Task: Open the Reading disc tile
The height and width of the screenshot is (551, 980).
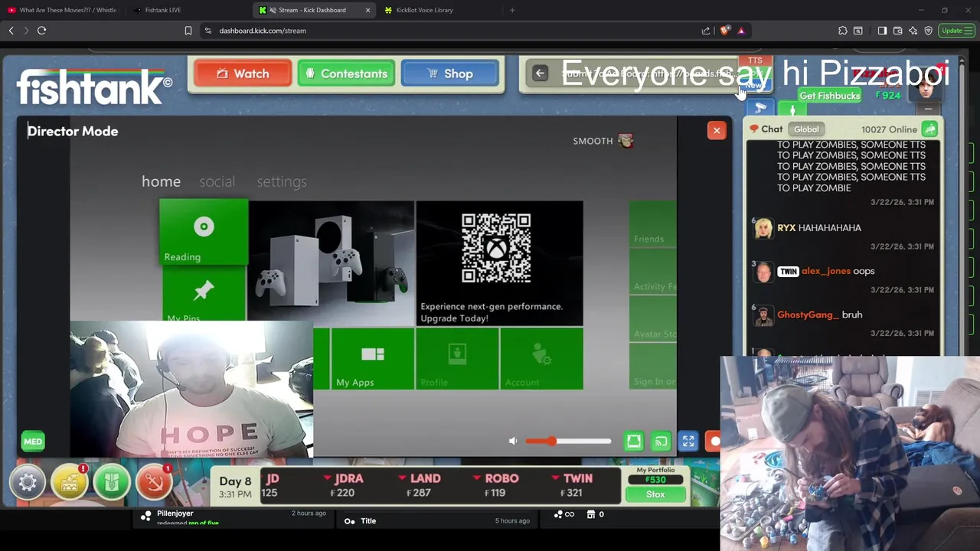Action: tap(204, 232)
